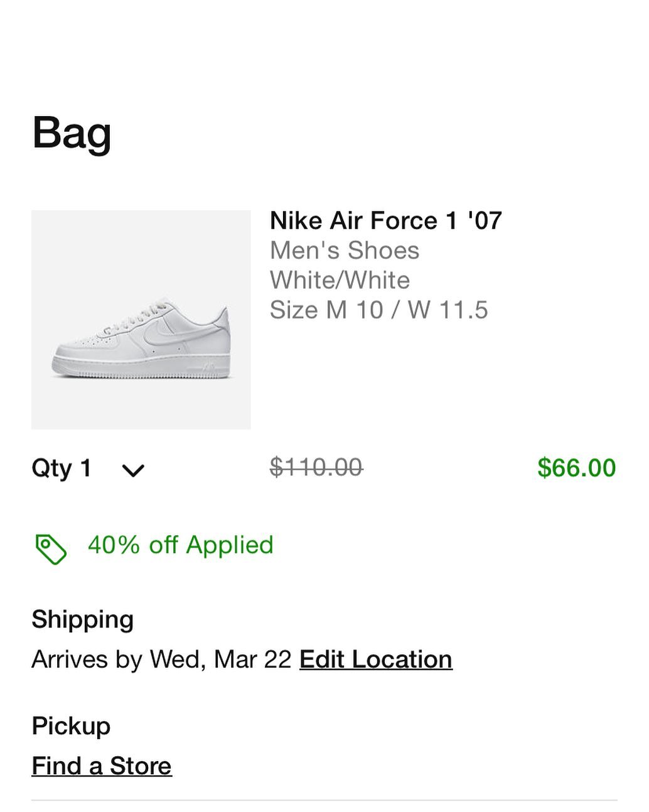The width and height of the screenshot is (649, 812).
Task: Open the Find a Store link
Action: click(102, 766)
